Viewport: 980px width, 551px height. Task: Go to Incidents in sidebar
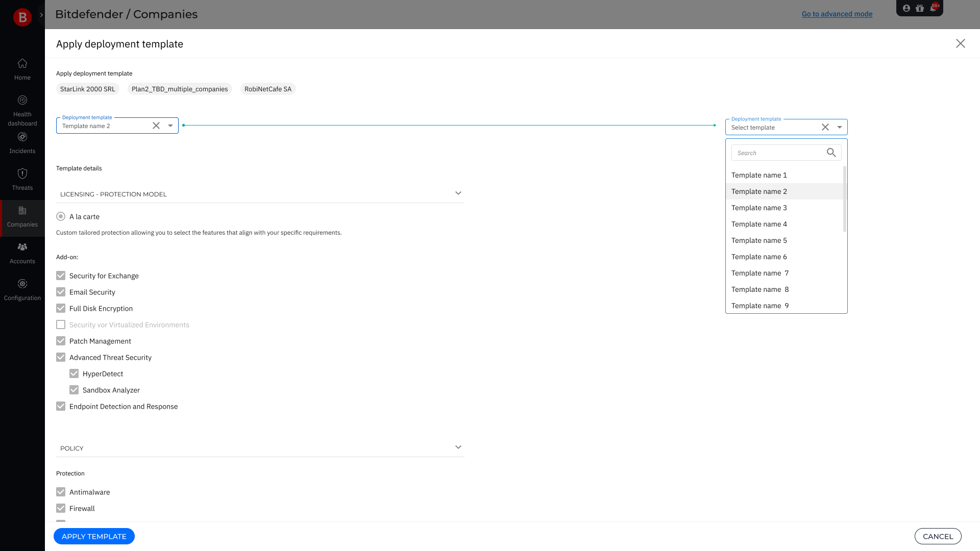click(x=22, y=143)
